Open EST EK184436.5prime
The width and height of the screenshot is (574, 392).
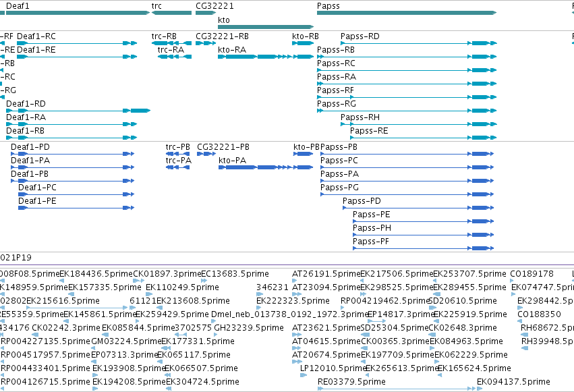96,274
